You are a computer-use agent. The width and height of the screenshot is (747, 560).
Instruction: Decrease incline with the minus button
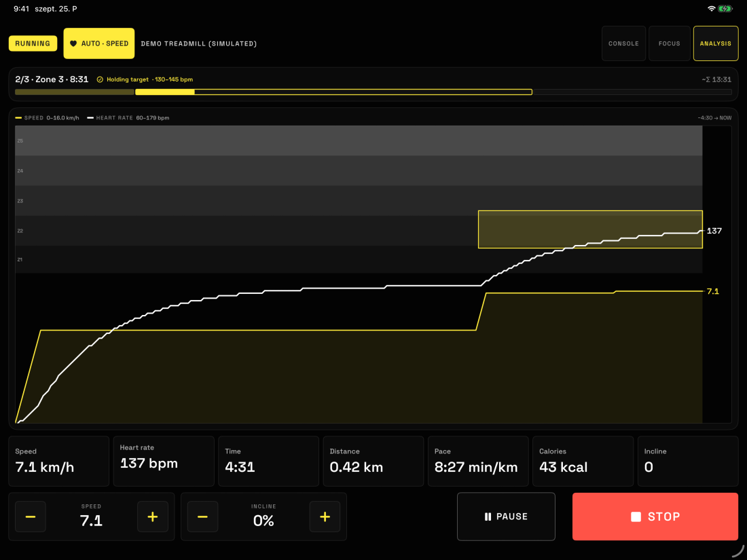coord(202,517)
